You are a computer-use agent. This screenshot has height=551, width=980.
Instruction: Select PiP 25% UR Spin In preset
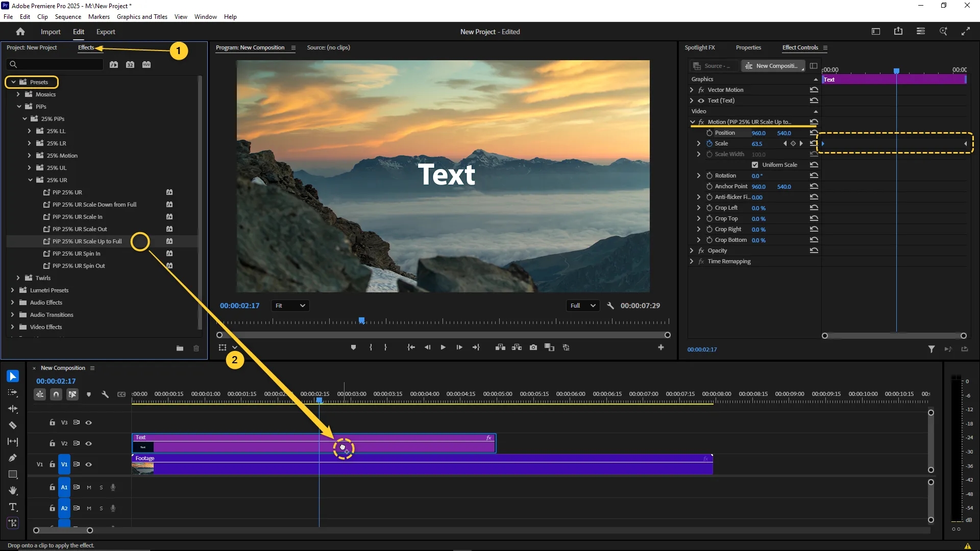(x=77, y=254)
